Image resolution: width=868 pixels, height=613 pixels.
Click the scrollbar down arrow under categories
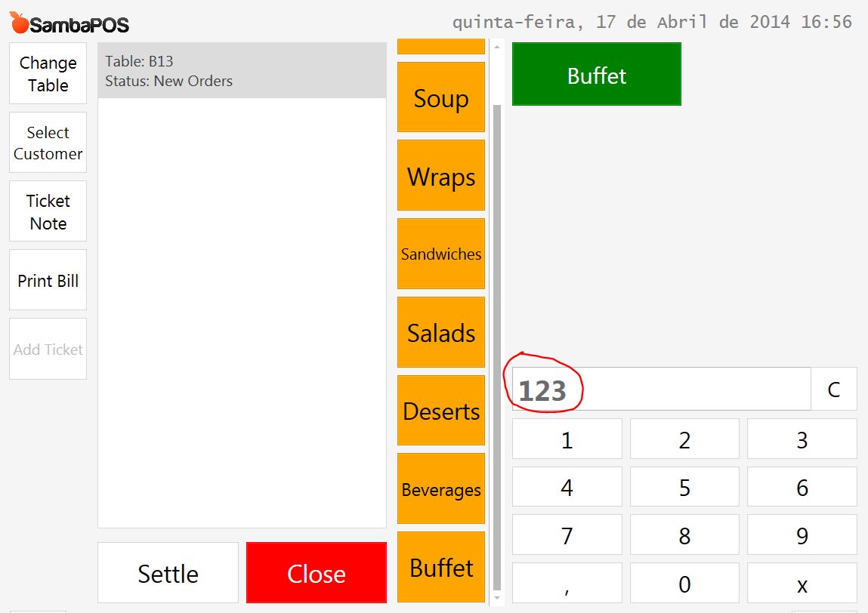tap(497, 597)
